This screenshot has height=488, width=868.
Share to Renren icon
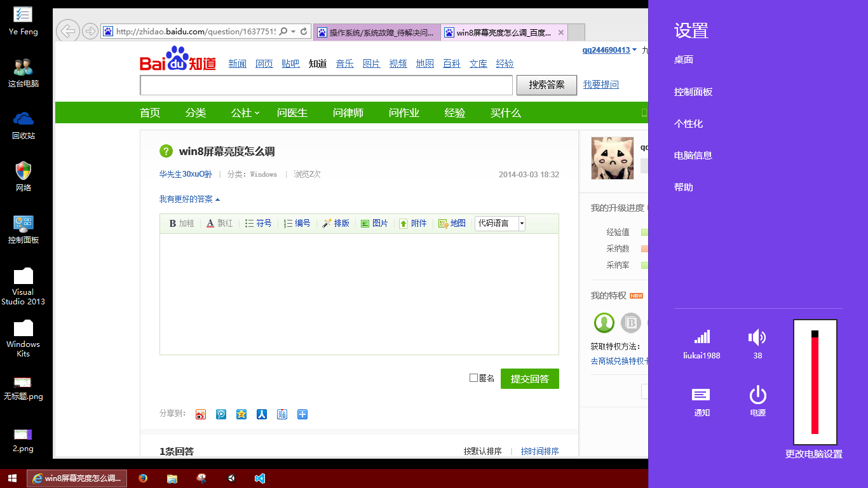click(262, 414)
